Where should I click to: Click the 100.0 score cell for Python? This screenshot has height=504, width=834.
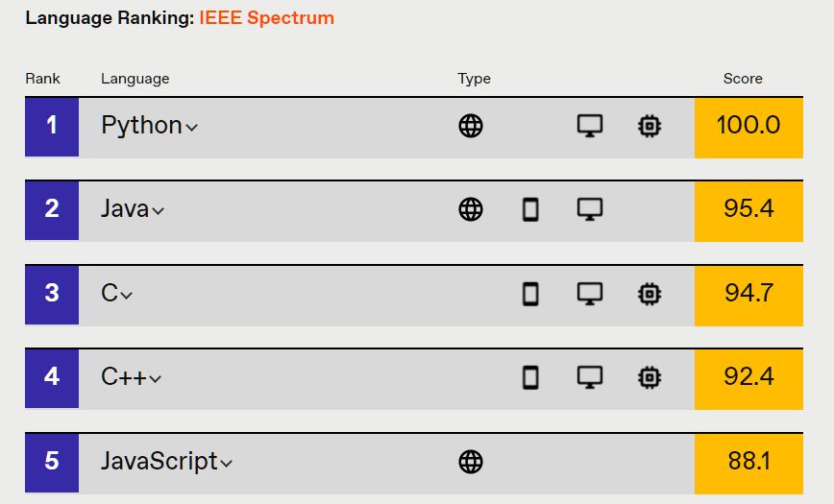pos(748,127)
